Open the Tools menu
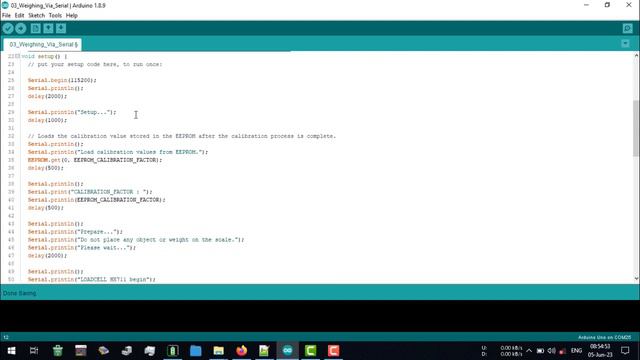Image resolution: width=640 pixels, height=360 pixels. click(x=55, y=16)
